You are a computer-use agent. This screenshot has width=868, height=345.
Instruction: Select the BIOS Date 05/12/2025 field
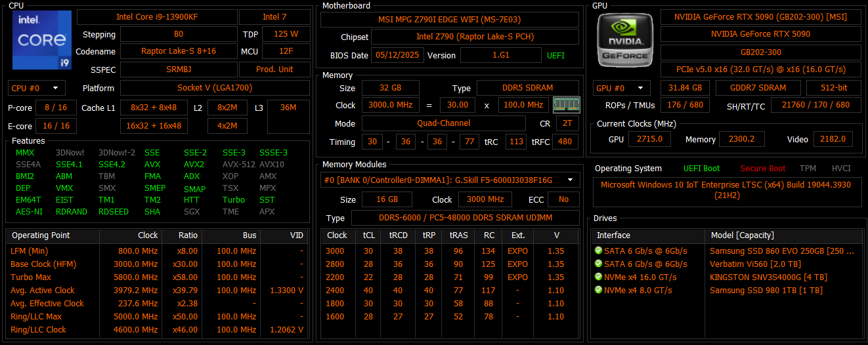398,55
